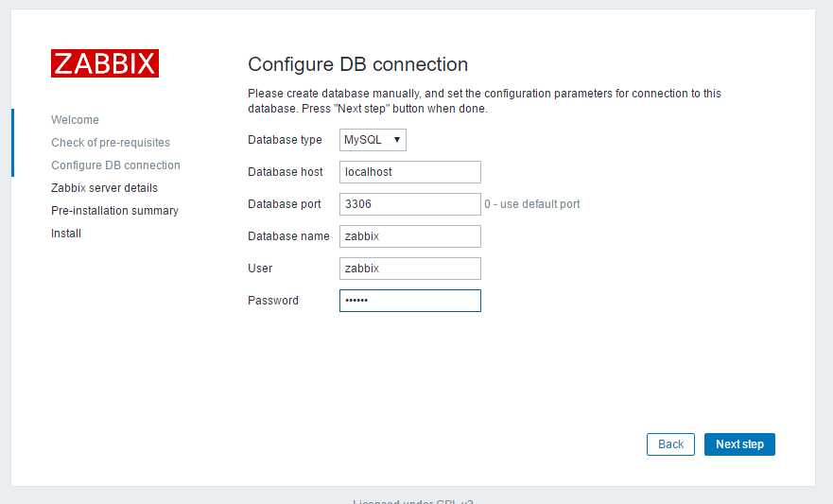The height and width of the screenshot is (504, 833).
Task: Select Check of pre-requisites step
Action: tap(111, 143)
